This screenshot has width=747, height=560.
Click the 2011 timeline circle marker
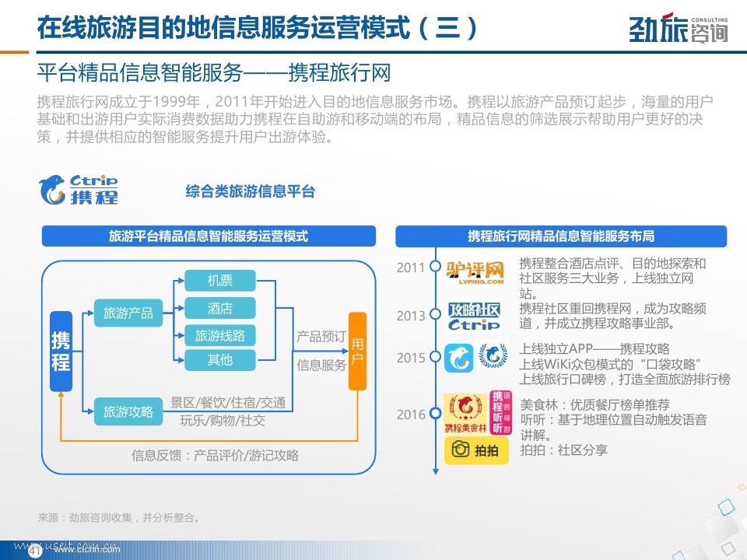click(x=436, y=266)
